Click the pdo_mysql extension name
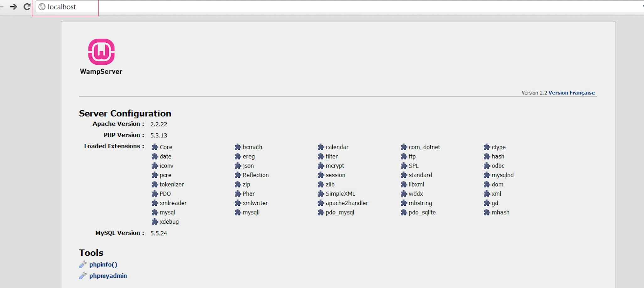This screenshot has width=644, height=288. point(340,213)
